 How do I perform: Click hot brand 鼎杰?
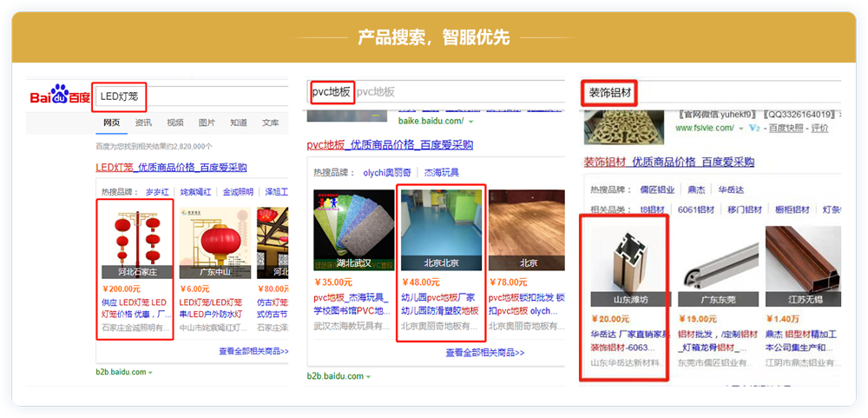(696, 189)
